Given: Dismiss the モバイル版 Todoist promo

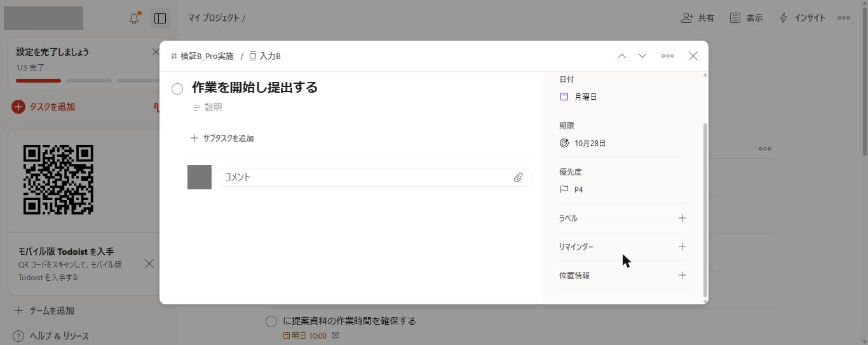Looking at the screenshot, I should pyautogui.click(x=149, y=264).
